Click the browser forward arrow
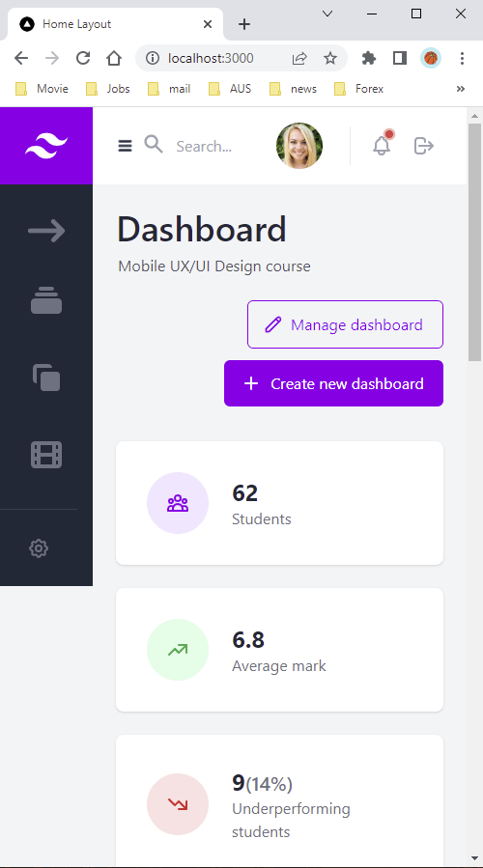 pos(52,58)
